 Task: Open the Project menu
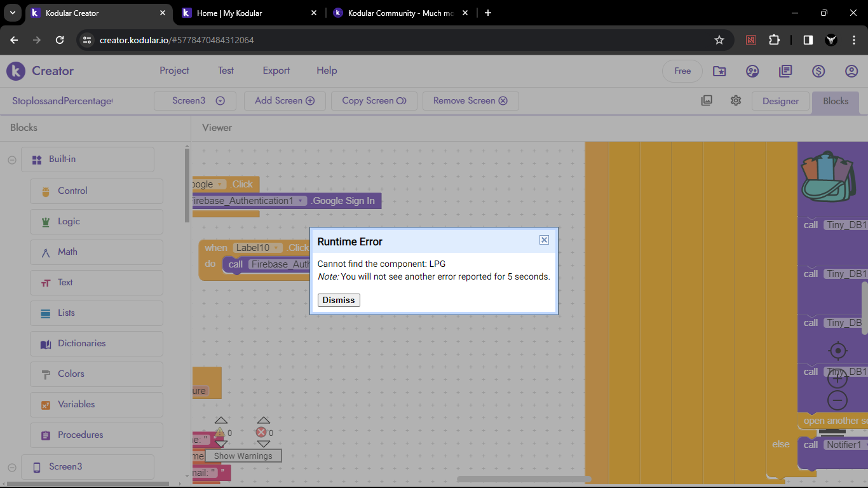(x=174, y=71)
